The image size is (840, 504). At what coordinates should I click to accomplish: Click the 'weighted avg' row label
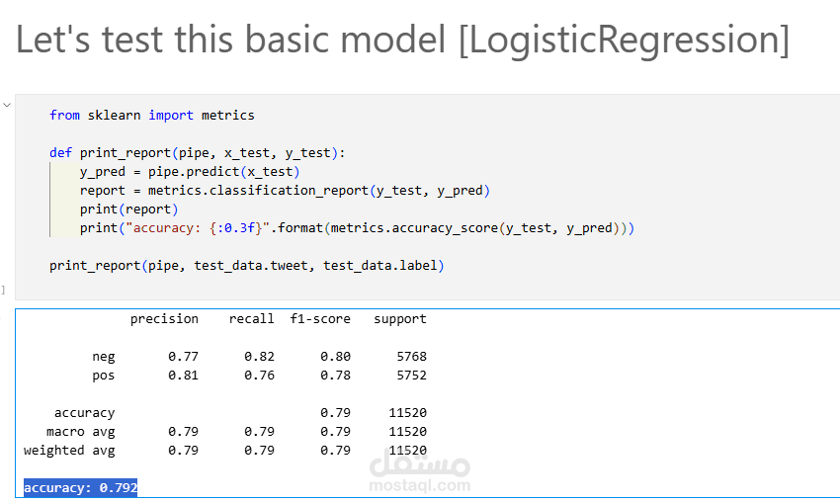(69, 451)
